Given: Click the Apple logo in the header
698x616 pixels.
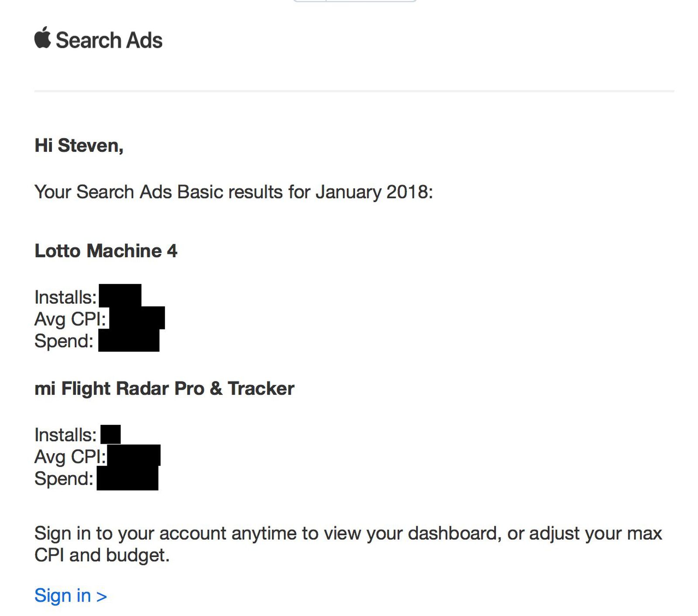Looking at the screenshot, I should tap(43, 38).
